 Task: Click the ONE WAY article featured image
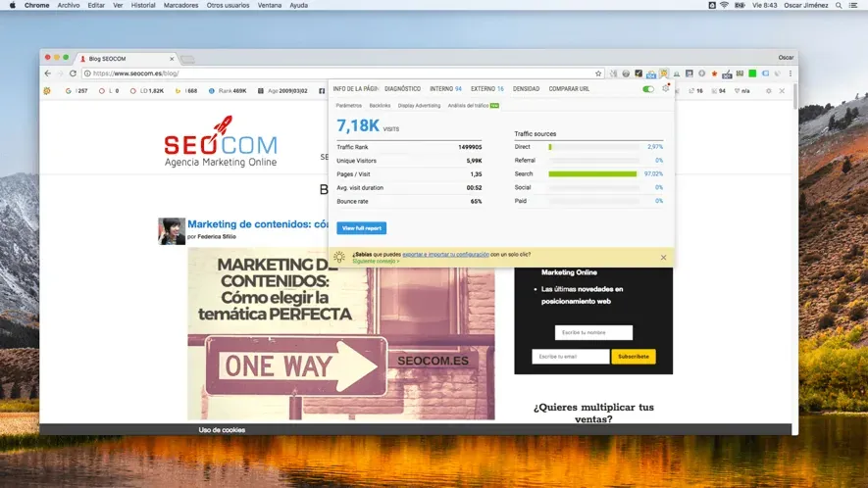click(x=341, y=333)
